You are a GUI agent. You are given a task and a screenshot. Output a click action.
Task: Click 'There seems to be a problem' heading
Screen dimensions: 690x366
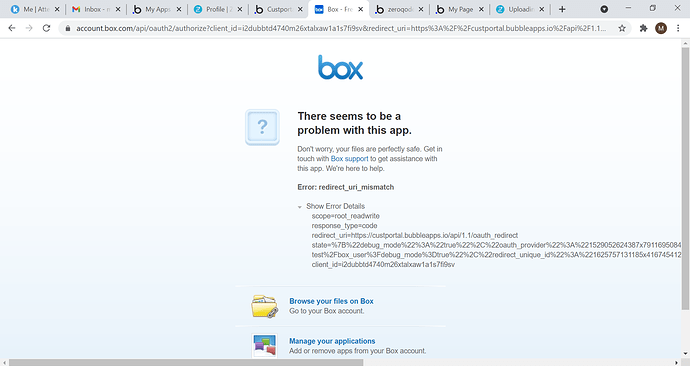[x=355, y=123]
